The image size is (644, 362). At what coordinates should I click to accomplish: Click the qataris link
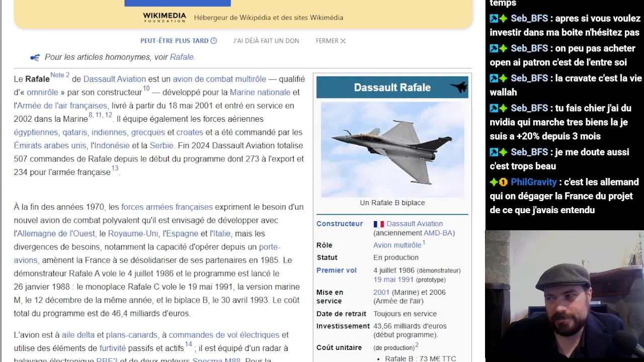point(74,132)
